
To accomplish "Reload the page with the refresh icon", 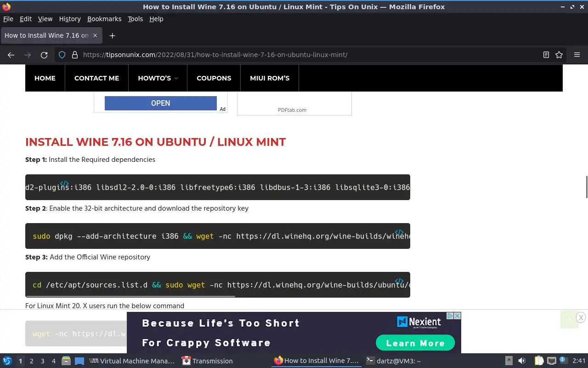I will click(x=44, y=55).
